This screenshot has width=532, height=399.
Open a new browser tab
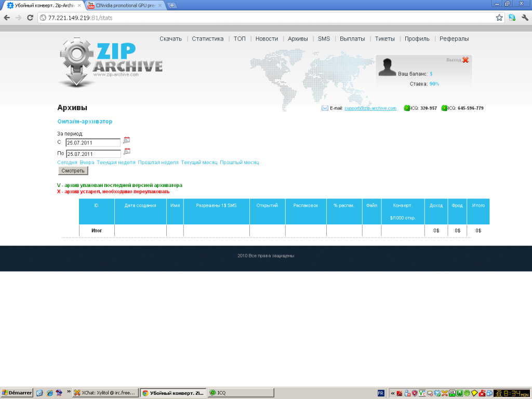point(172,5)
